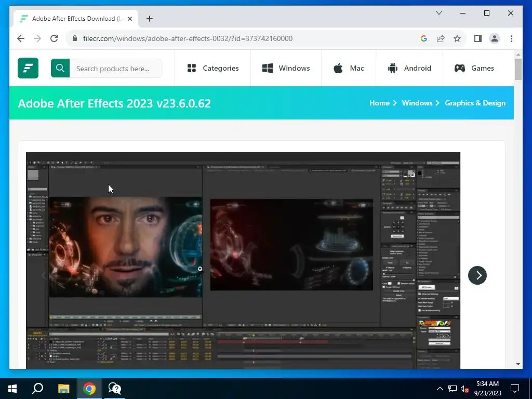Open the Windows Start menu
The image size is (532, 399).
12,388
